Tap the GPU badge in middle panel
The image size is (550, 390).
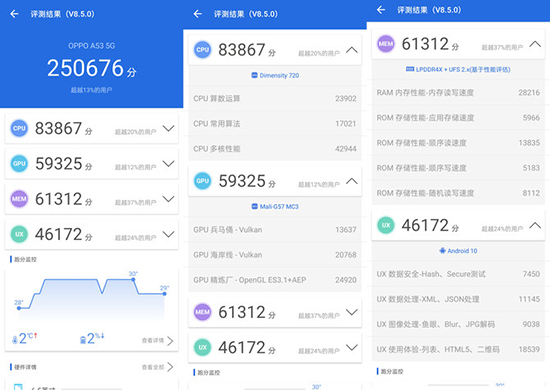tap(203, 181)
